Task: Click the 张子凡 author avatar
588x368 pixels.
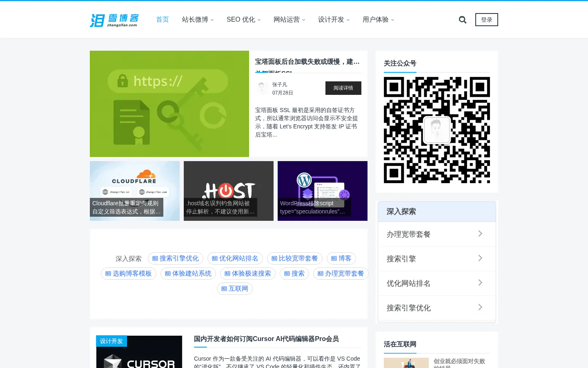Action: [x=262, y=88]
